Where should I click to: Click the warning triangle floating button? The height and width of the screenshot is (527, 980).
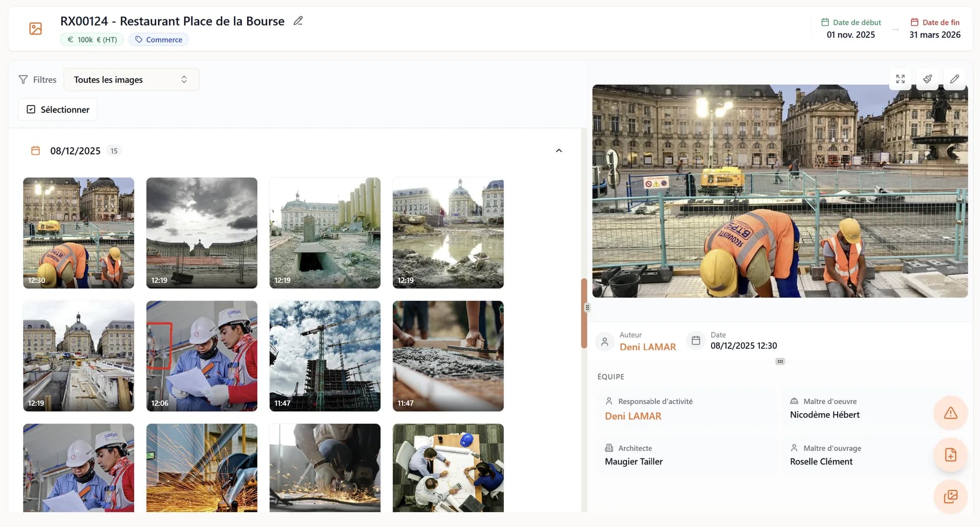pos(950,413)
